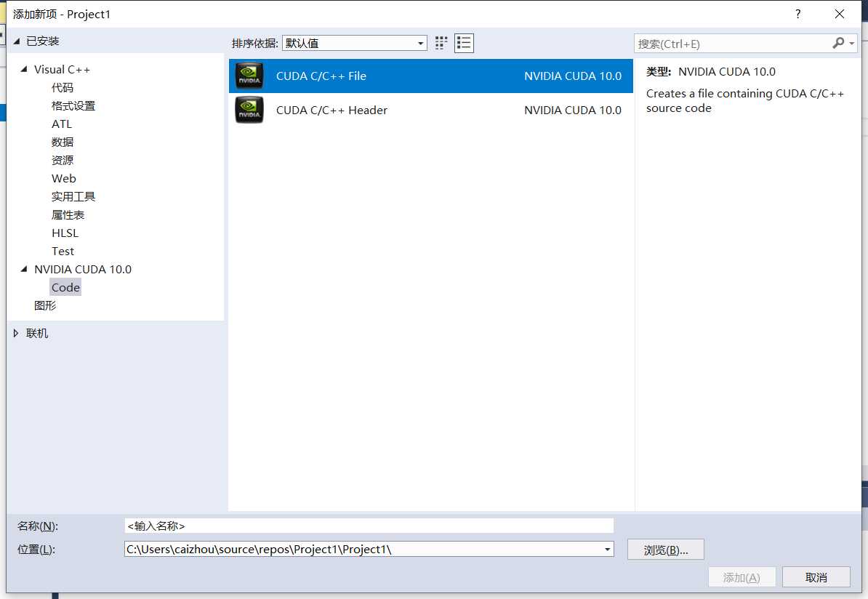The image size is (868, 599).
Task: Select the Code node under NVIDIA CUDA
Action: click(x=65, y=287)
